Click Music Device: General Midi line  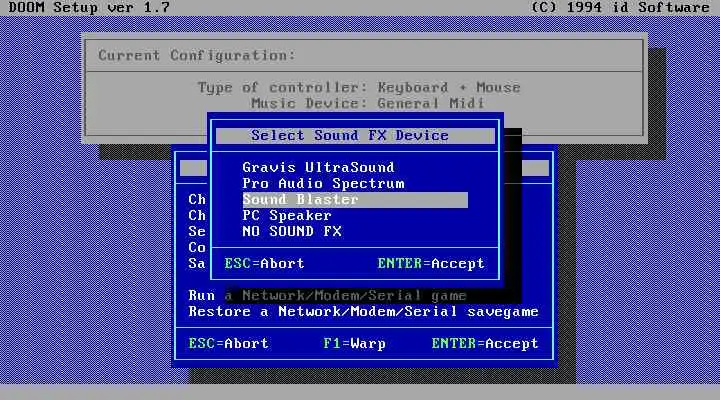[x=368, y=103]
